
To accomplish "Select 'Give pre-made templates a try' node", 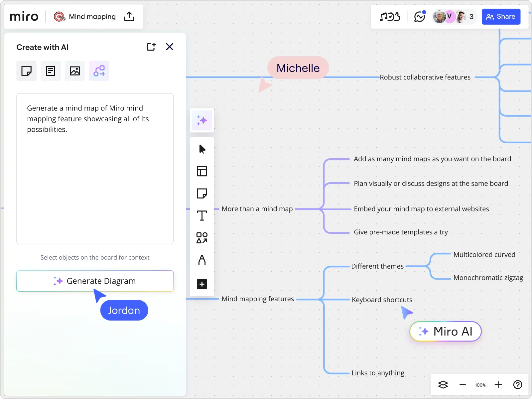I will coord(401,232).
